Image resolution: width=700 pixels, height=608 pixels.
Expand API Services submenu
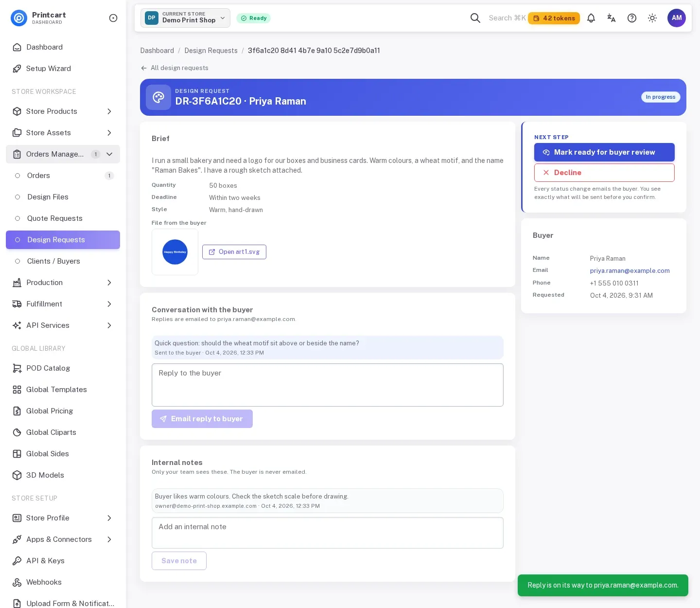(x=63, y=325)
